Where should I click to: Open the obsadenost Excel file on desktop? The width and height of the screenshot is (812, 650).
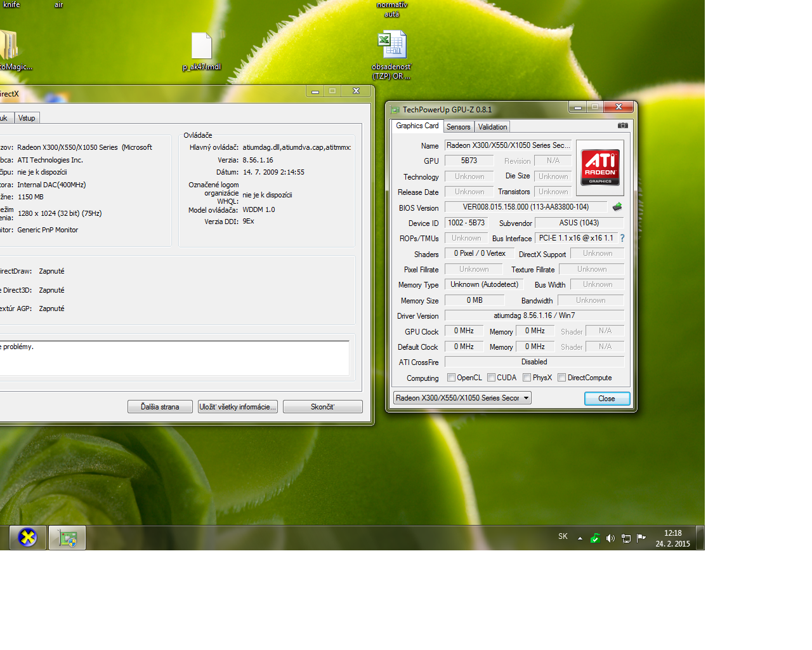pos(391,46)
